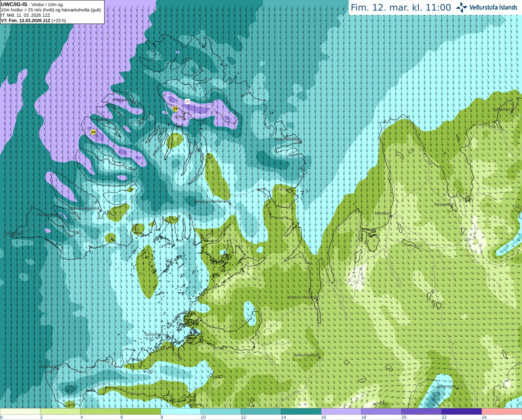Viewport: 522px width, 420px height.
Task: Click the VT: Fim. 12.03.2026 11Z line
Action: 33,20
